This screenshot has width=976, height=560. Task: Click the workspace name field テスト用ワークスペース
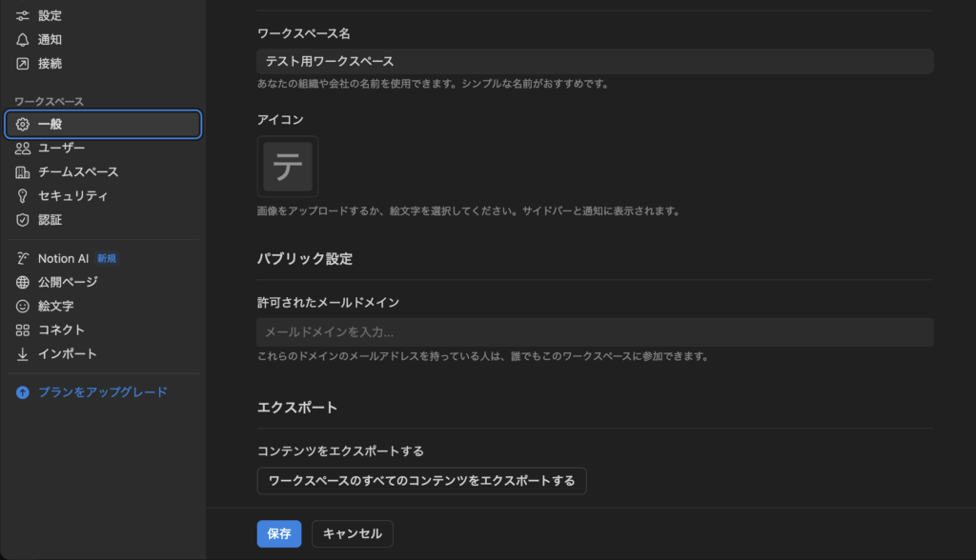pyautogui.click(x=595, y=62)
